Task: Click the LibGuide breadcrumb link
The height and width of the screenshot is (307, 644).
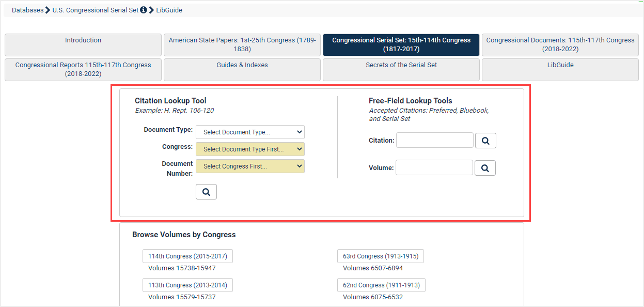Action: [x=168, y=9]
